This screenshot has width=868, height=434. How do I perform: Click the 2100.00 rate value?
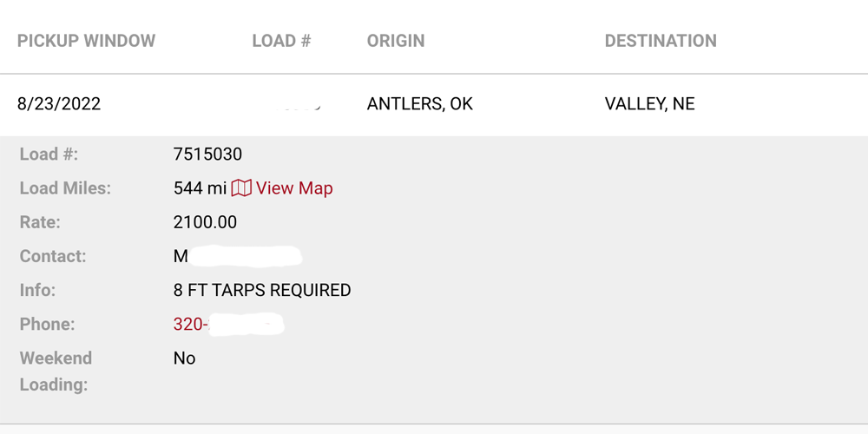(x=205, y=222)
